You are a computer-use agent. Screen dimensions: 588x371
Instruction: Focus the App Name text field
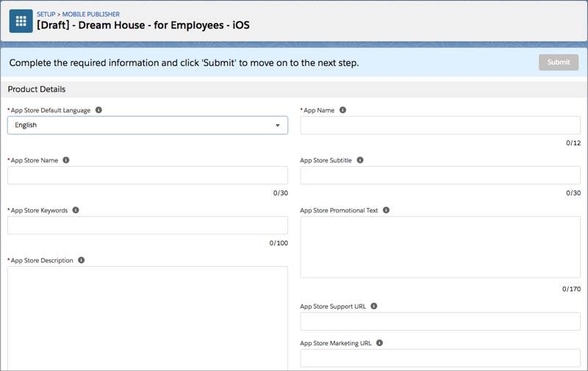[440, 126]
